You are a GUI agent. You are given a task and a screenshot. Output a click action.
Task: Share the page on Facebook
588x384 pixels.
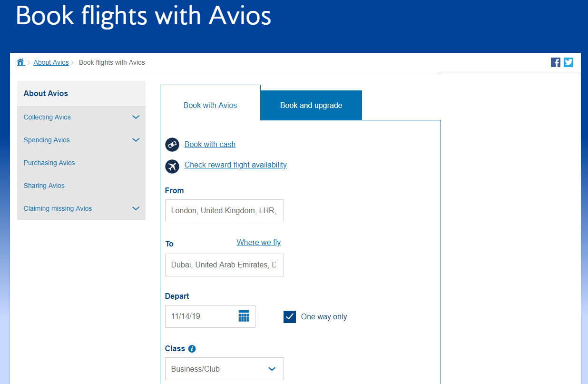555,62
